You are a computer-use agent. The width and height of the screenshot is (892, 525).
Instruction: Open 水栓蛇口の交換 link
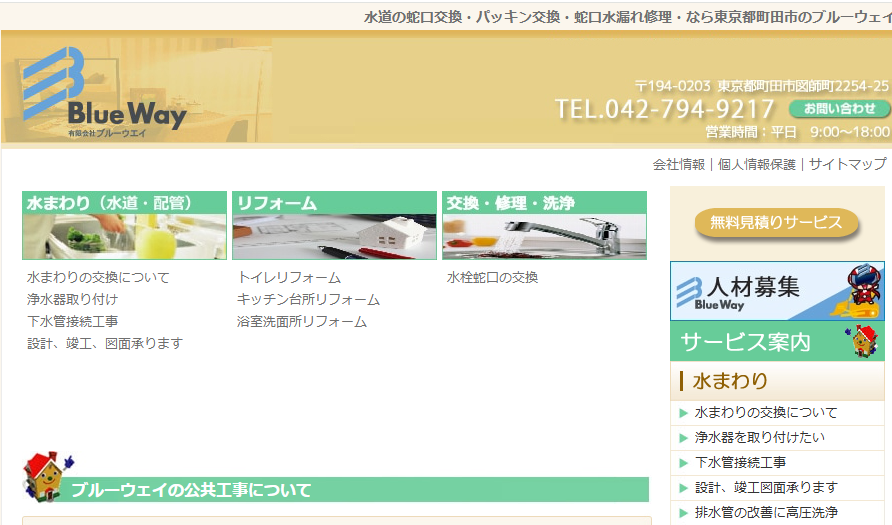pos(492,277)
